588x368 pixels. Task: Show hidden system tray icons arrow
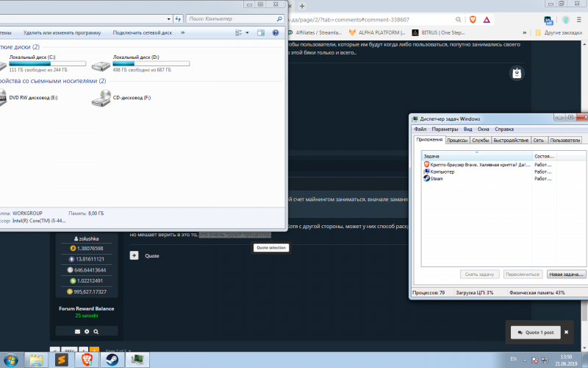(x=525, y=360)
